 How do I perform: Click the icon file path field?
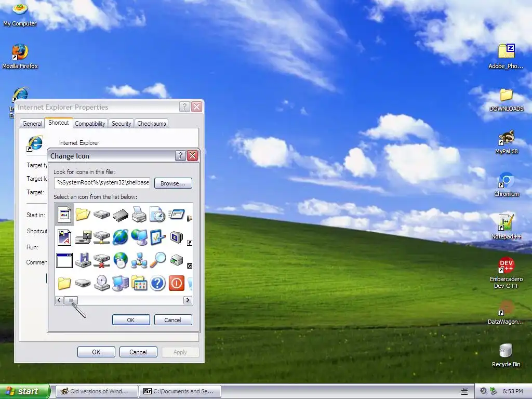pyautogui.click(x=102, y=182)
